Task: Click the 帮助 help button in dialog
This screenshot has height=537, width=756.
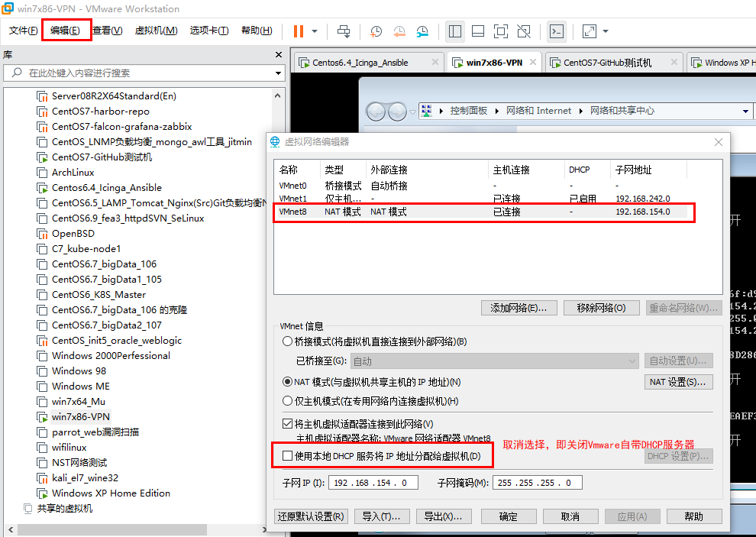Action: point(694,516)
